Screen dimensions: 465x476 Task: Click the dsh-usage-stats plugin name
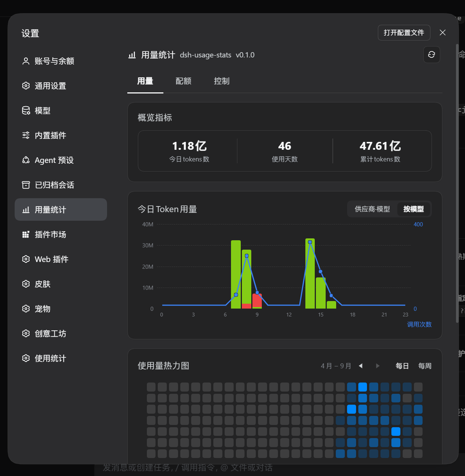tap(205, 55)
